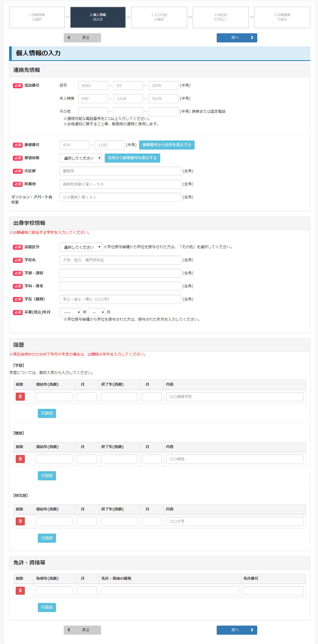Focus 職歴 内容 field ○○病院
The width and height of the screenshot is (318, 644).
click(x=235, y=459)
